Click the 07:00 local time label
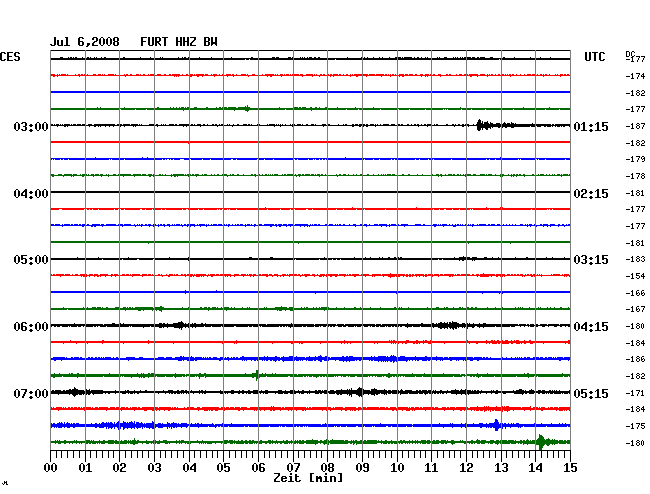The image size is (650, 494). click(x=31, y=393)
